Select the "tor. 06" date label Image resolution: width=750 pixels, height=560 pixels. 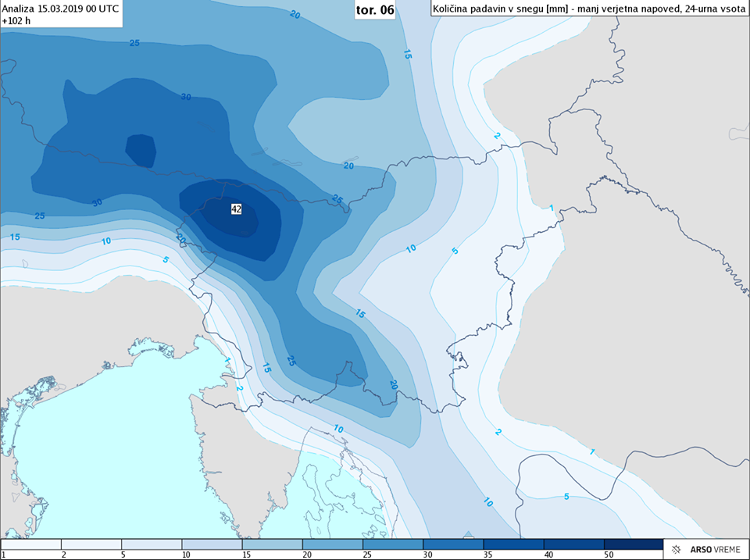coord(375,10)
